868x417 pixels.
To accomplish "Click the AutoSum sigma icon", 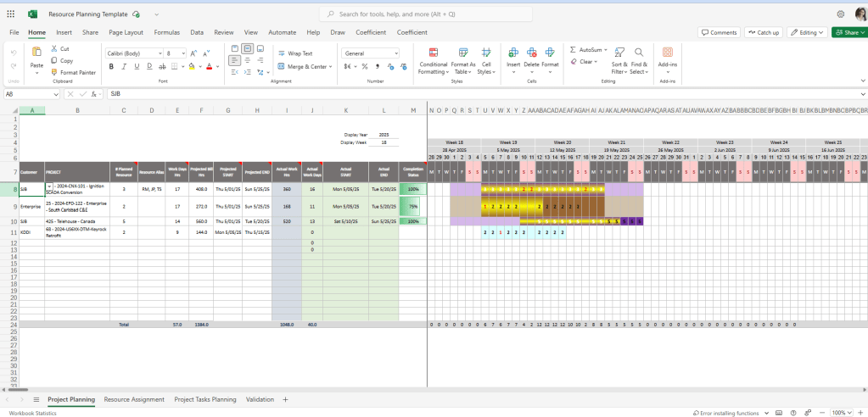I will pos(574,50).
